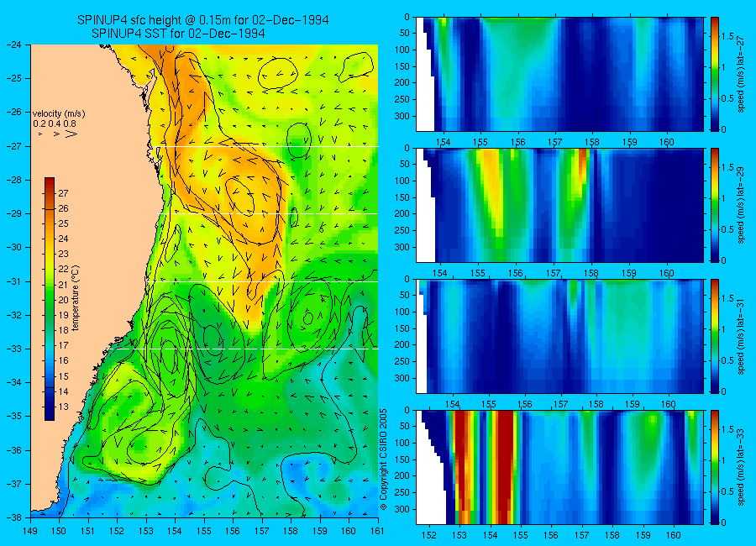Click the "100" depth tick on lat=-33 panel

tap(402, 443)
